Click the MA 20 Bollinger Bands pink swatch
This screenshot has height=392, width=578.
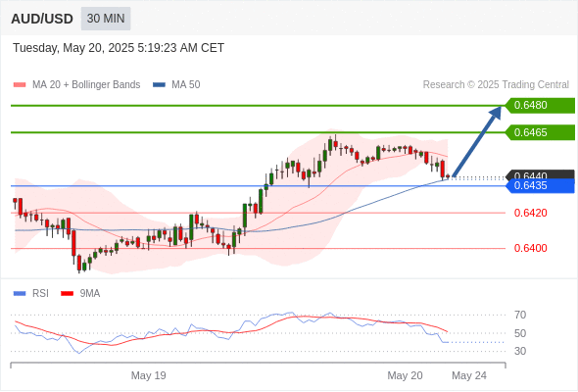click(x=20, y=85)
